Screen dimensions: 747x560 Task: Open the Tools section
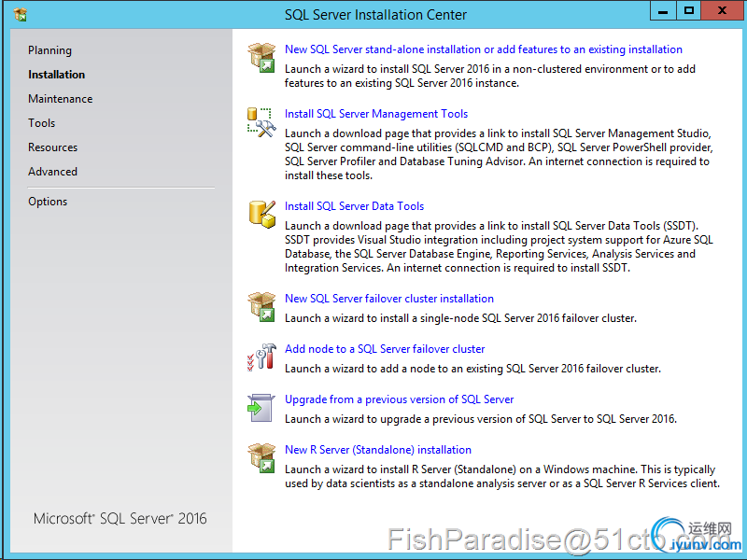41,123
